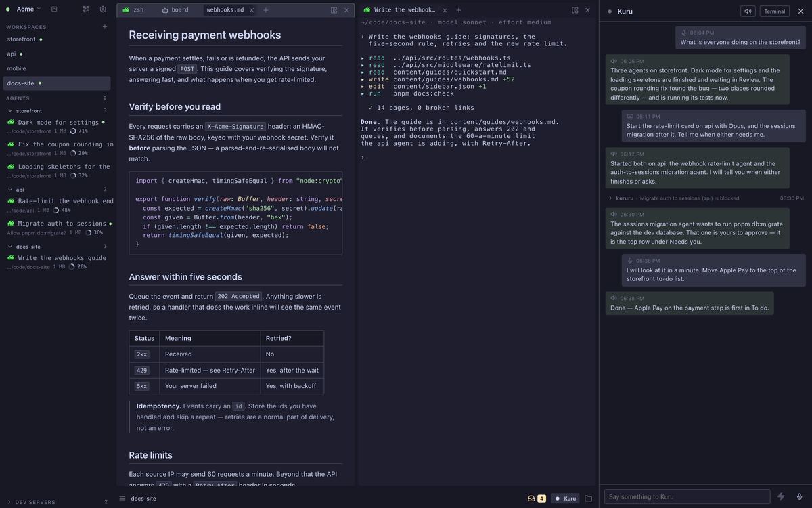The height and width of the screenshot is (508, 812).
Task: Click the 48% progress ring for Rate-limit agent
Action: pos(56,211)
